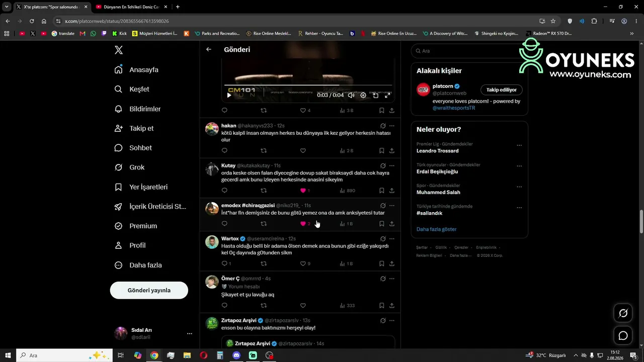The height and width of the screenshot is (362, 644).
Task: Switch the video to fullscreen
Action: tap(387, 95)
